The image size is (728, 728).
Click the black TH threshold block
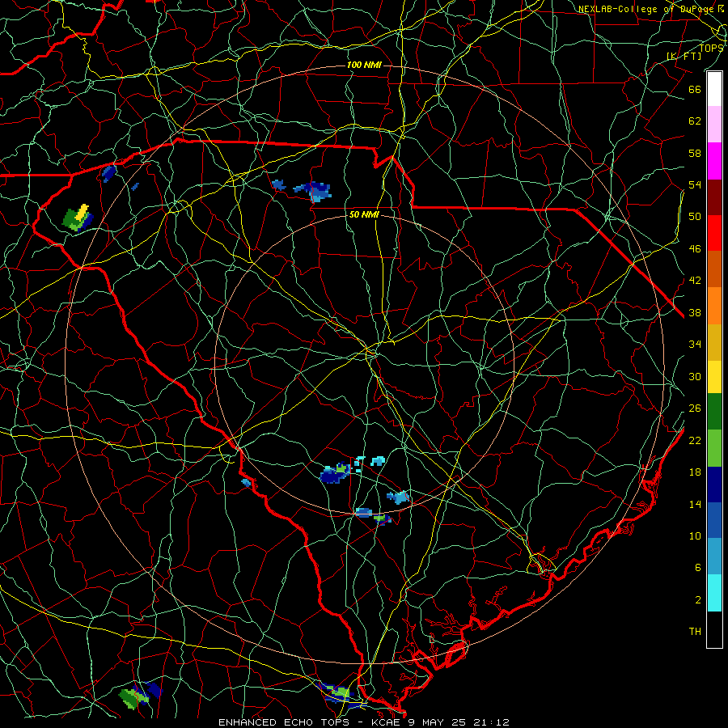[x=714, y=629]
